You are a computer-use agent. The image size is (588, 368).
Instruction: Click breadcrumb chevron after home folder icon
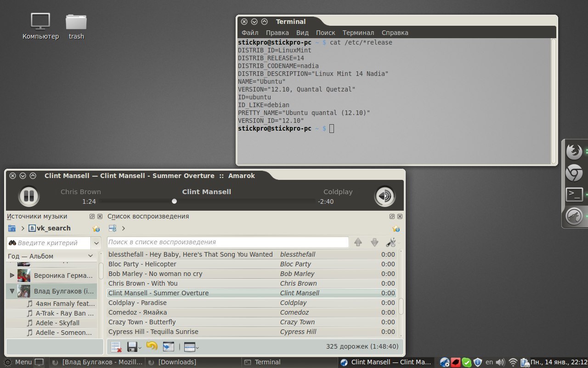point(23,228)
